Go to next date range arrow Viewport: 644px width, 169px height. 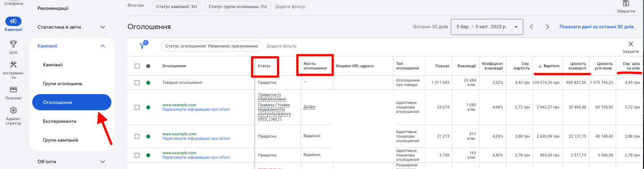547,27
